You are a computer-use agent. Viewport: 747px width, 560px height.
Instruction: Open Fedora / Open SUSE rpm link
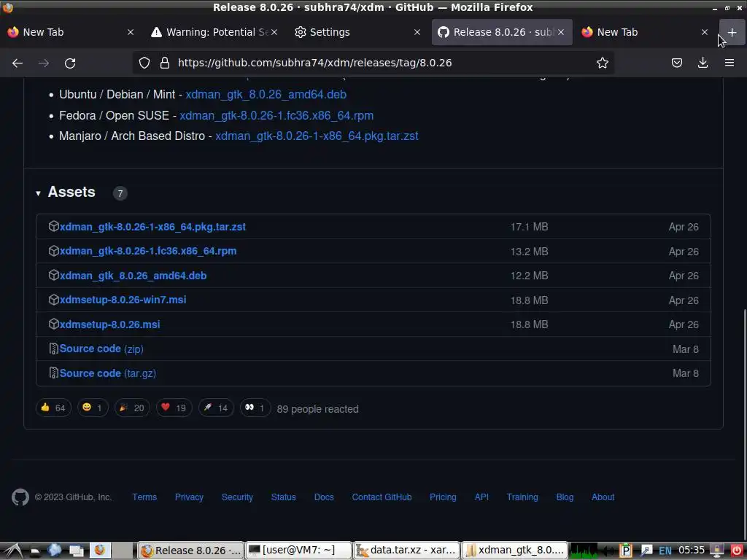[x=276, y=116]
